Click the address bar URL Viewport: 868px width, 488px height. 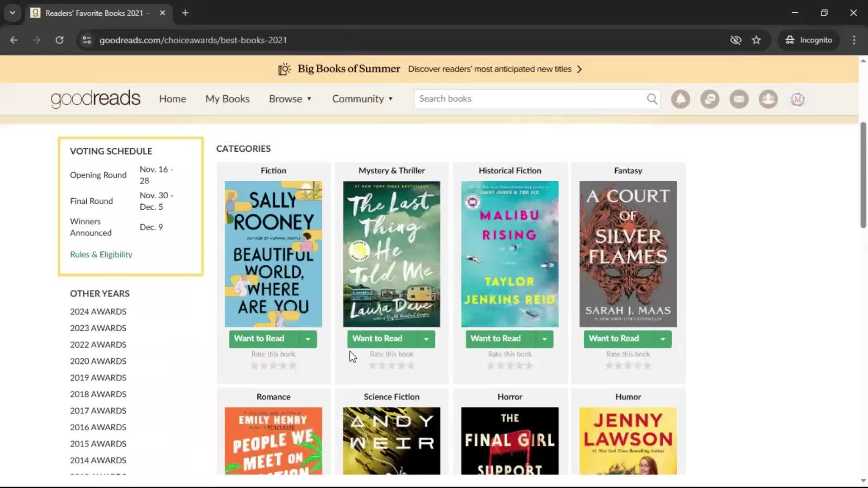click(193, 40)
